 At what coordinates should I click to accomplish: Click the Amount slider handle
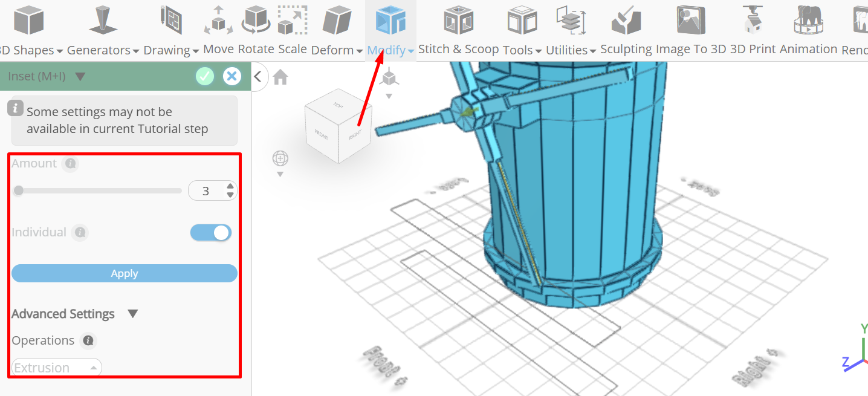coord(19,191)
